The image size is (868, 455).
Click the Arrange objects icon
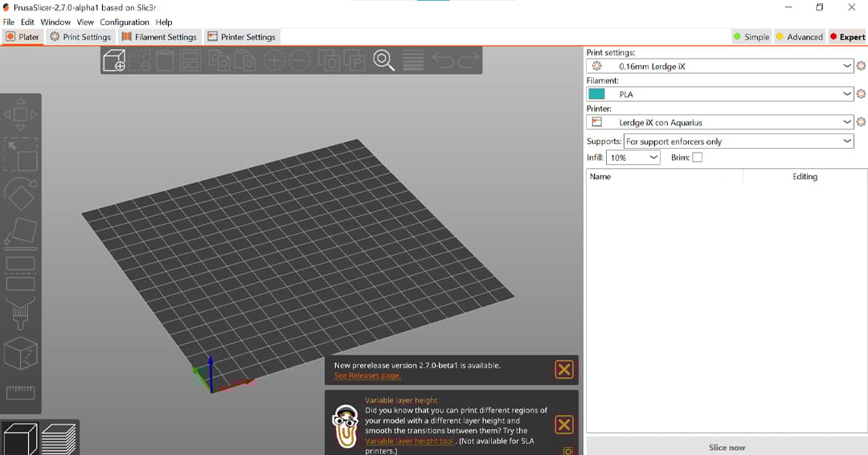pos(190,60)
